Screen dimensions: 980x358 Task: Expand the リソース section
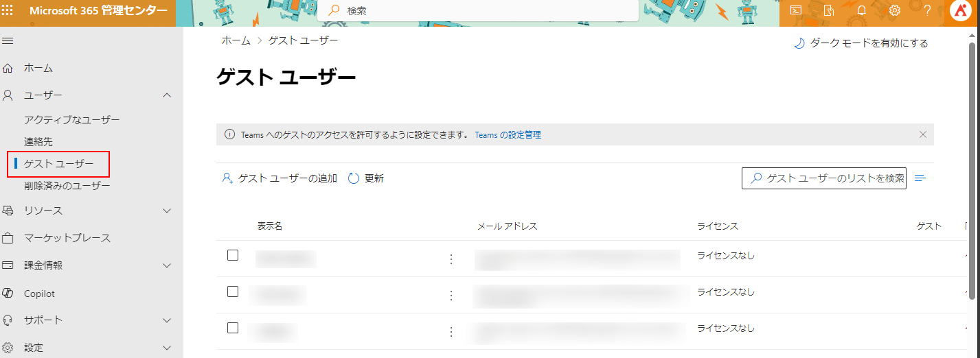click(167, 211)
